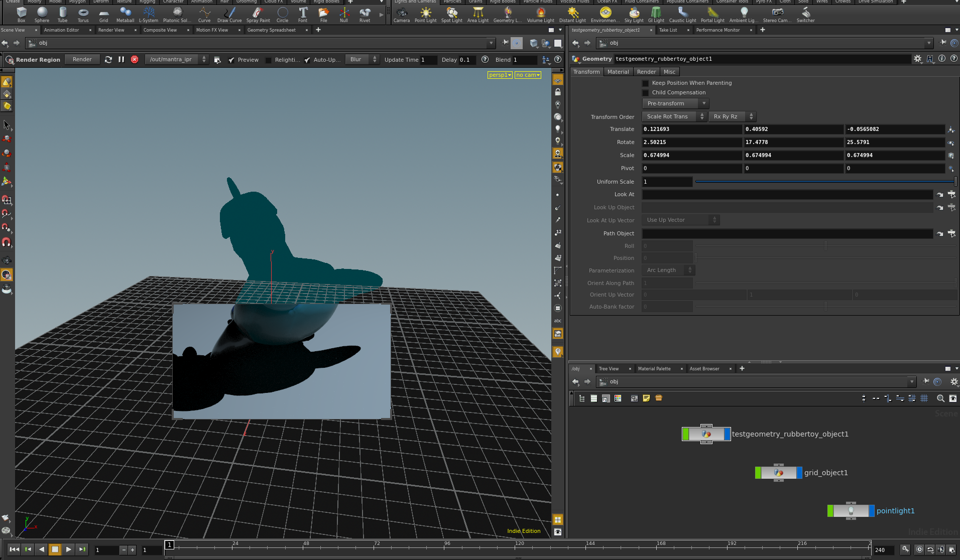
Task: Open the persp1 viewport menu
Action: click(x=500, y=75)
